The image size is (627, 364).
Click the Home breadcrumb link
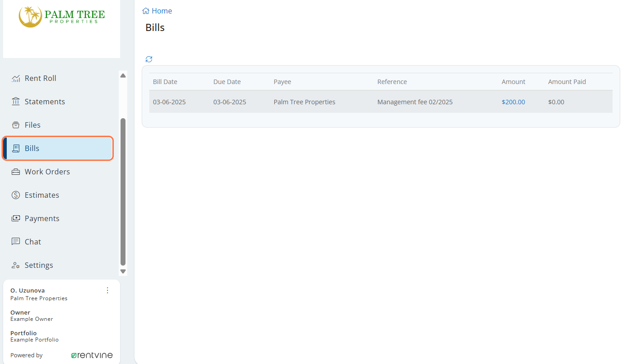pos(162,11)
